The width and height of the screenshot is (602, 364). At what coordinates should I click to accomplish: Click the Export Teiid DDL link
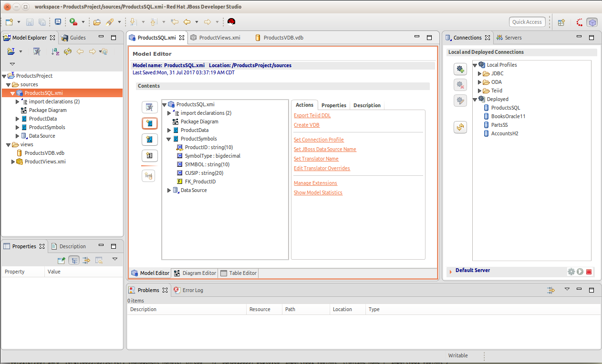pos(312,115)
